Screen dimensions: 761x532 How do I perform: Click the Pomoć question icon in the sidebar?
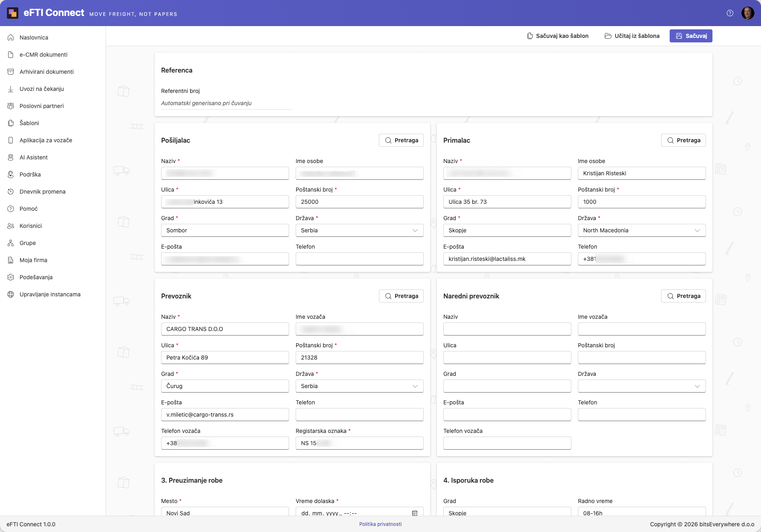point(11,209)
